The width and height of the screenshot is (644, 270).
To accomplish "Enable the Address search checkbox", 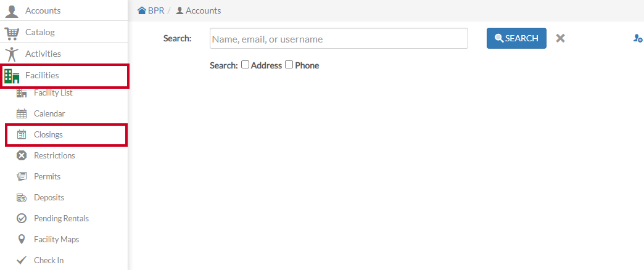I will tap(245, 65).
